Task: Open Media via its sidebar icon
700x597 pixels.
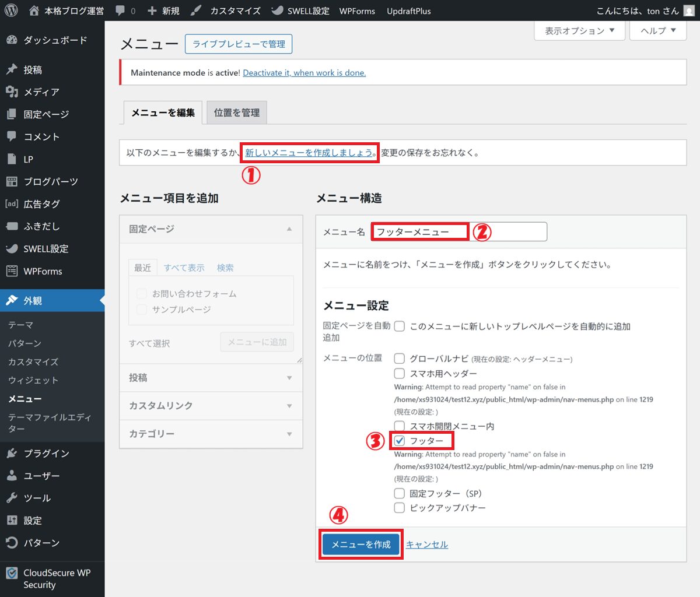Action: [x=12, y=92]
